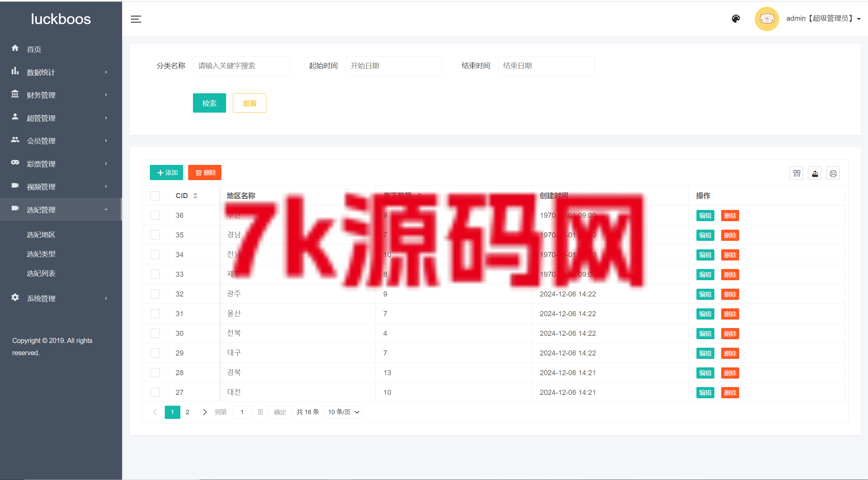The height and width of the screenshot is (480, 868).
Task: Toggle the sidebar collapse hamburger icon
Action: (136, 19)
